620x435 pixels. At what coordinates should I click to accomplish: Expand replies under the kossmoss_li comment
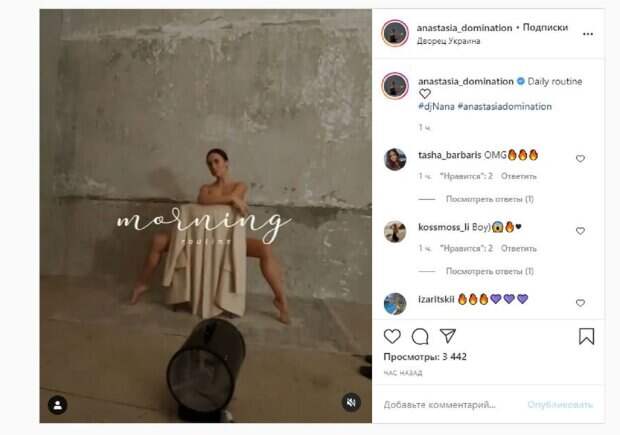[x=490, y=271]
